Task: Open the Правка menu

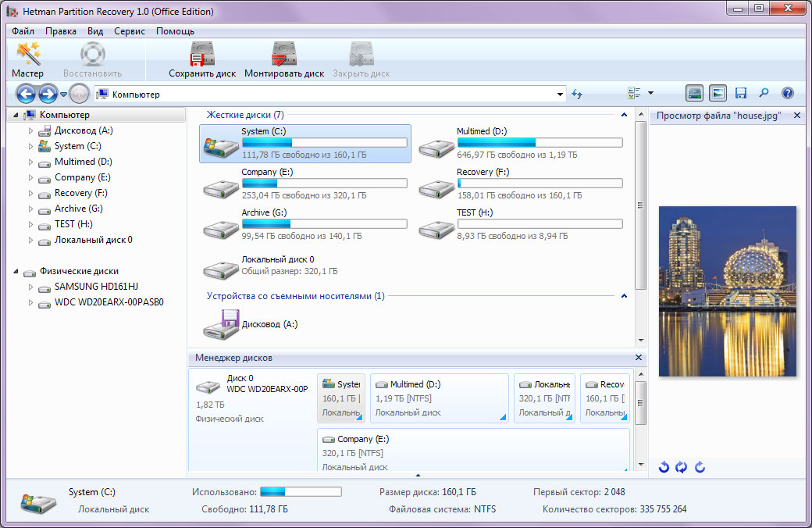Action: (61, 31)
